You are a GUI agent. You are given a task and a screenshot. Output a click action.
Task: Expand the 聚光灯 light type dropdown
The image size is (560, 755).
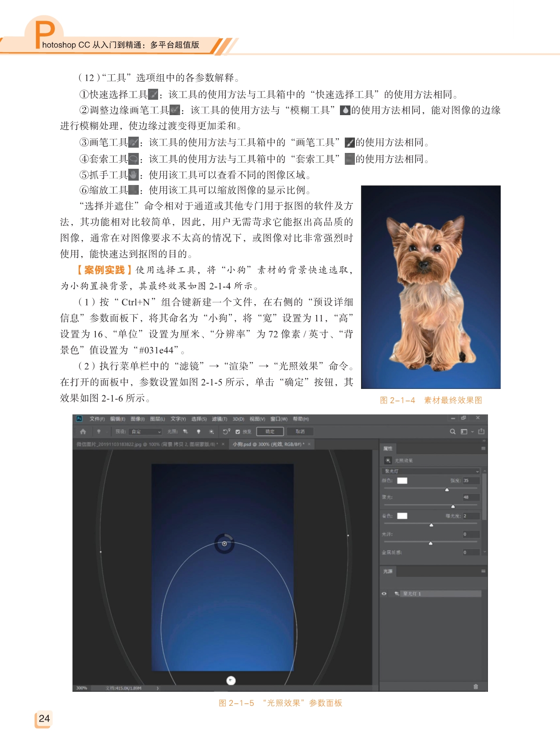(431, 471)
